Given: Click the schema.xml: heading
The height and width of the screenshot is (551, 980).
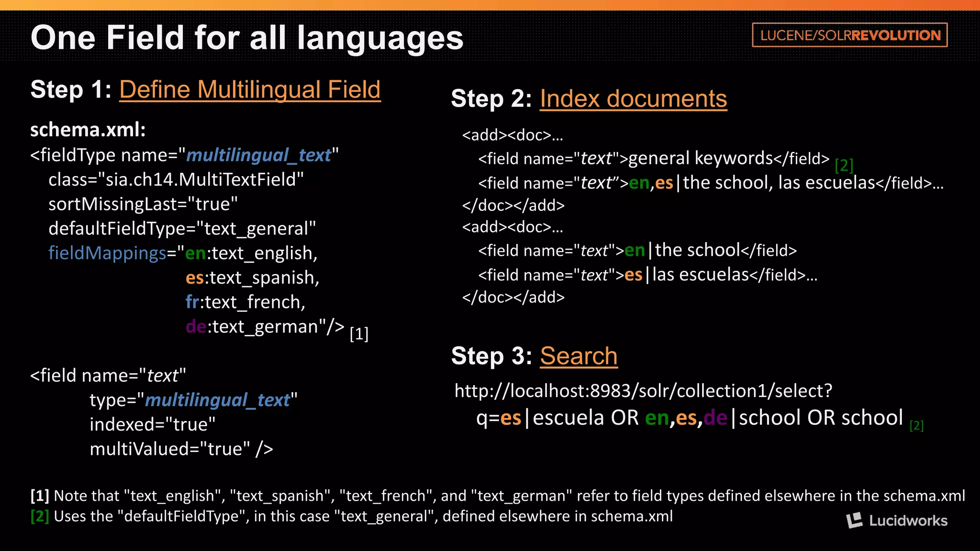Looking at the screenshot, I should [x=88, y=130].
